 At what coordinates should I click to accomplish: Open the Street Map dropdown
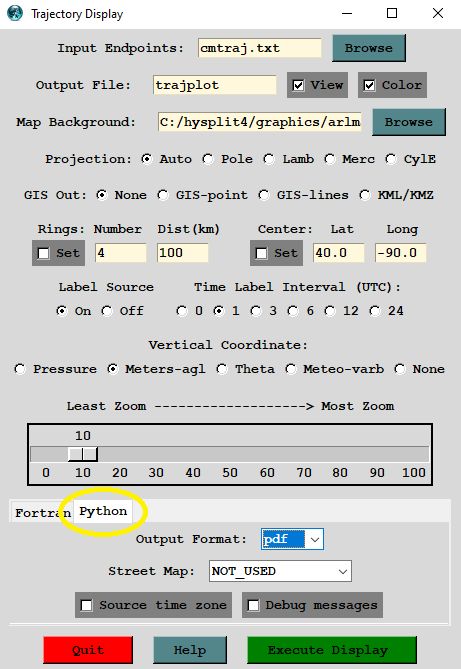[343, 571]
